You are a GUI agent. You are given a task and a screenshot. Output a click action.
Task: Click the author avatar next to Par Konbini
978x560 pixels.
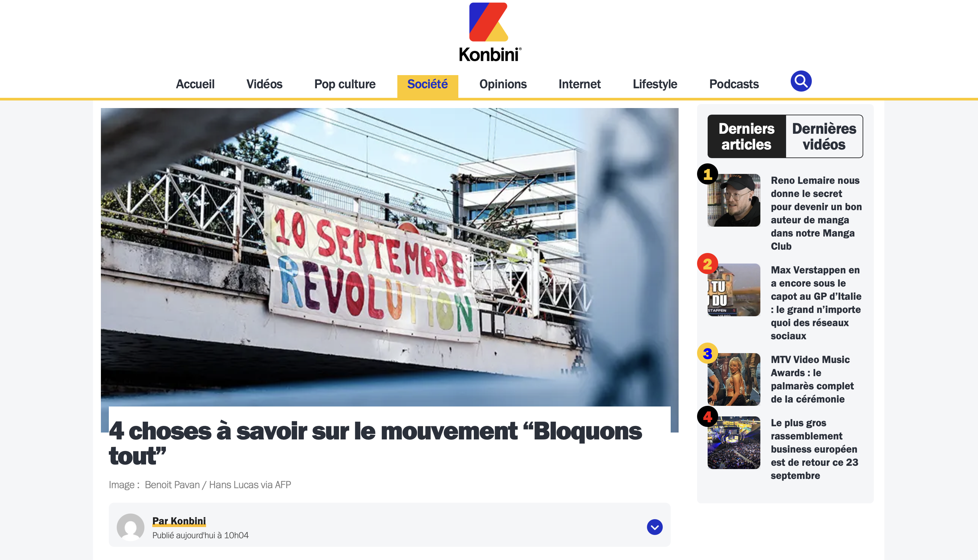click(131, 527)
